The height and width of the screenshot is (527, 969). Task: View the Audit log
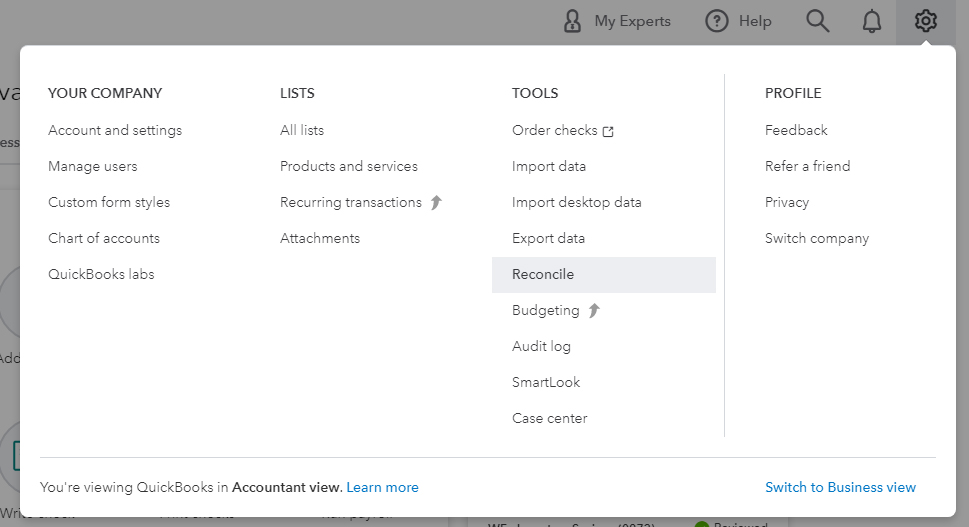point(541,346)
